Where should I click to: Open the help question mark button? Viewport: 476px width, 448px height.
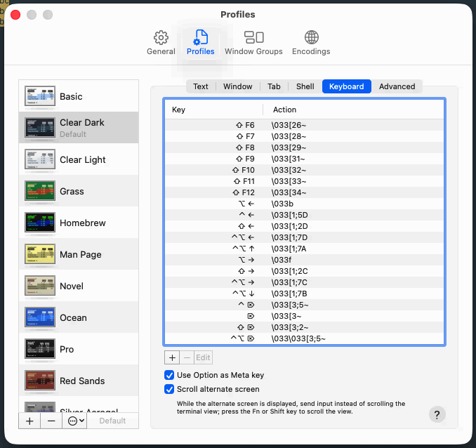pyautogui.click(x=437, y=414)
